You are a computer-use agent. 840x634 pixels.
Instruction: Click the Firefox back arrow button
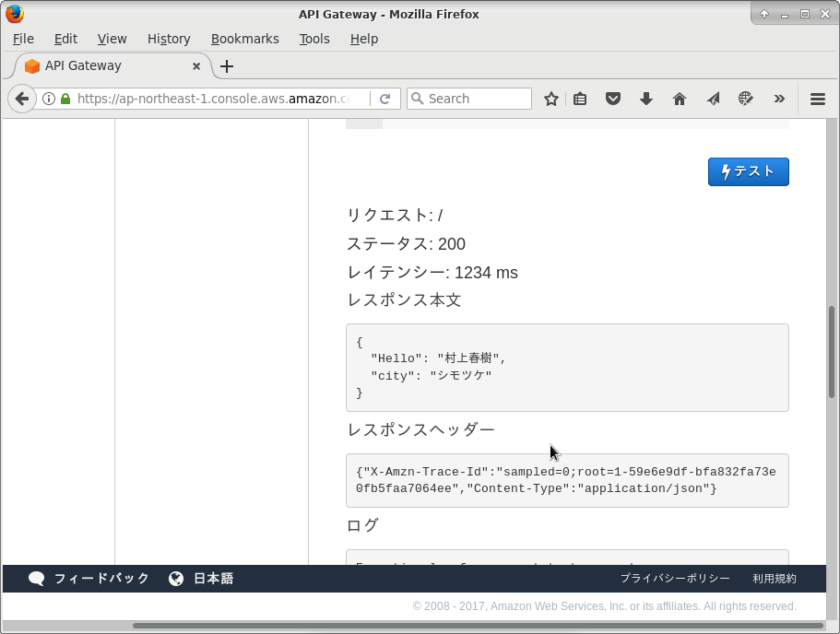click(x=22, y=99)
